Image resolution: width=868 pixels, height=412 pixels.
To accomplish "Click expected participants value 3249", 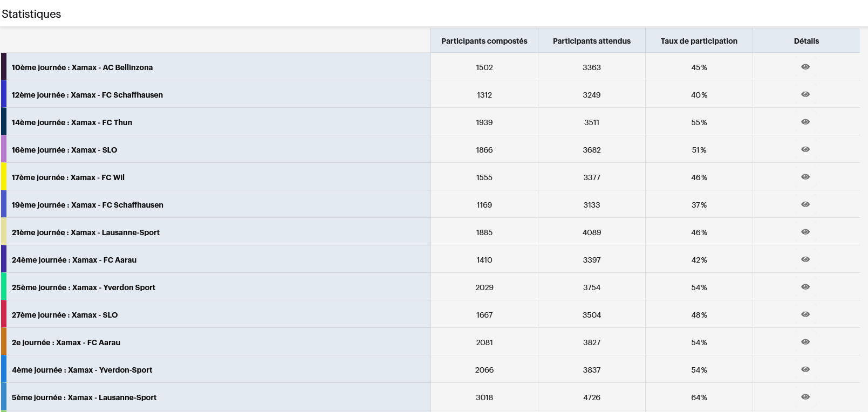I will (x=592, y=95).
